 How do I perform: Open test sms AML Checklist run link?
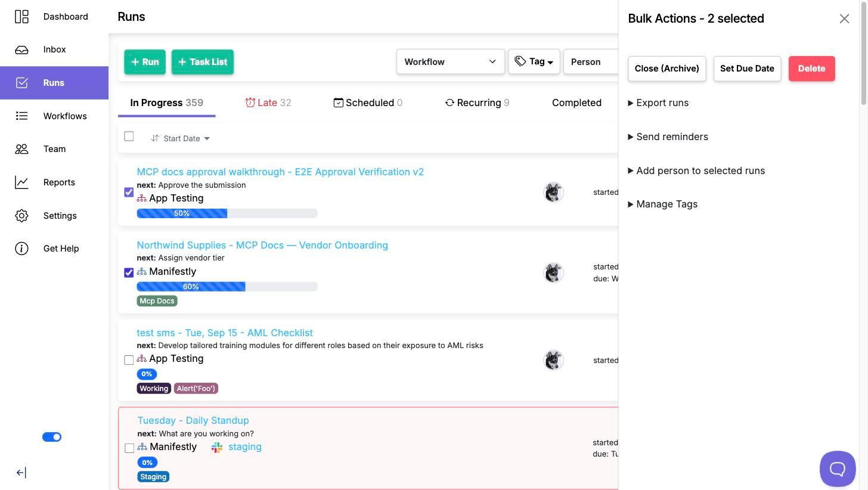[225, 333]
